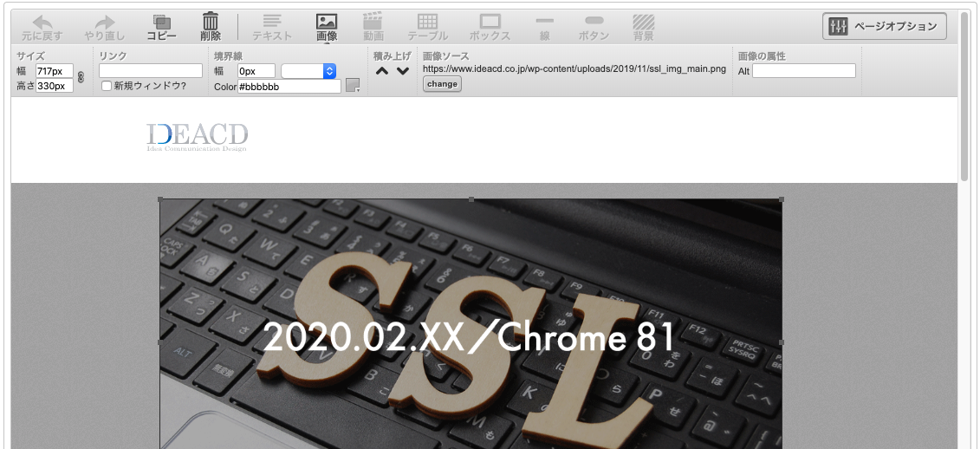Click the image source URL text

point(574,68)
